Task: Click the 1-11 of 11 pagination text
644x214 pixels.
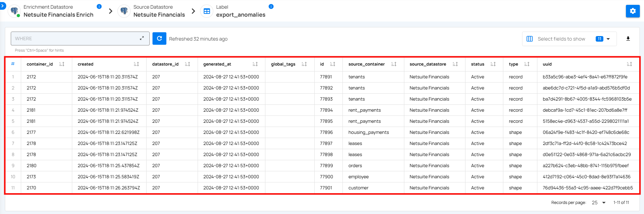Action: point(621,203)
